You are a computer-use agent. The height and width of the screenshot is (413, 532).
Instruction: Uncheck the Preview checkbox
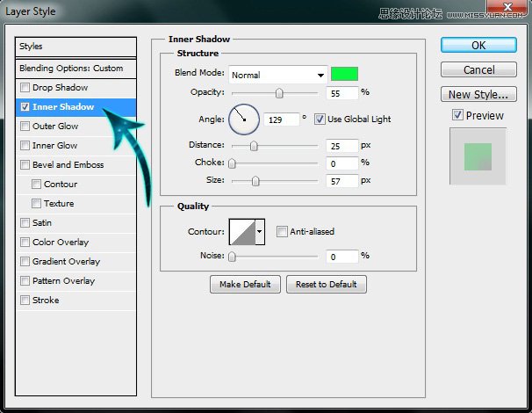(x=457, y=115)
